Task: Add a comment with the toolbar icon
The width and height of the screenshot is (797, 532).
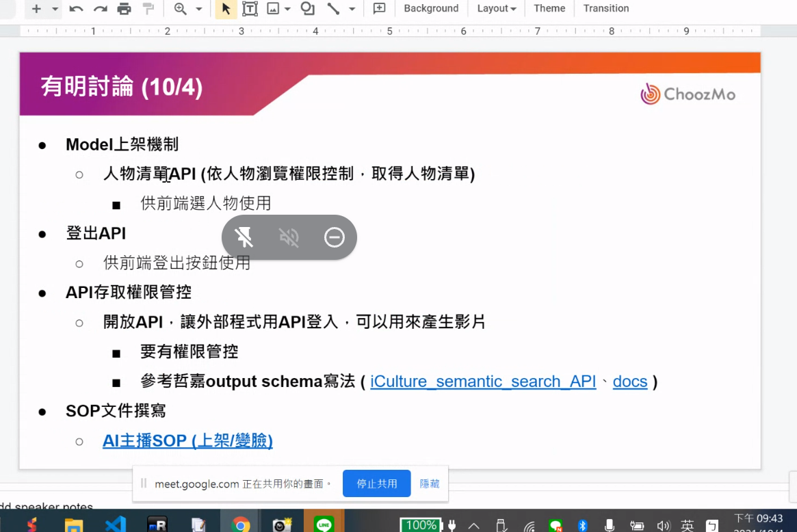Action: 379,9
